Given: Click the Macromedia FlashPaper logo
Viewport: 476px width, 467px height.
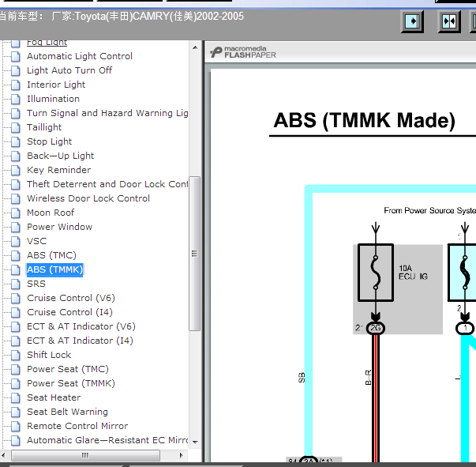Looking at the screenshot, I should pos(243,52).
